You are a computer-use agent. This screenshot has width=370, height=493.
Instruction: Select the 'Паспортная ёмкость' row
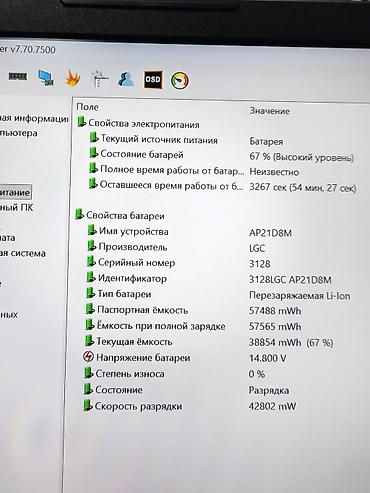(x=193, y=310)
